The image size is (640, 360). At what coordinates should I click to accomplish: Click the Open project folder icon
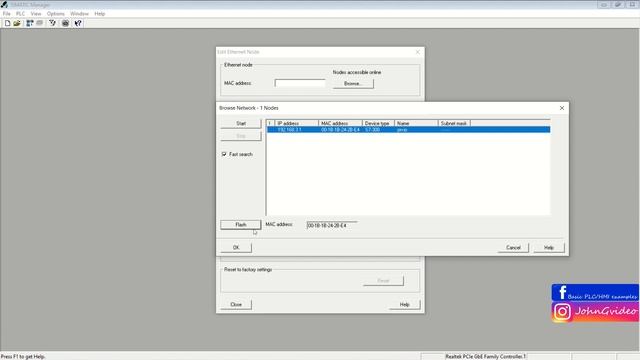[17, 23]
